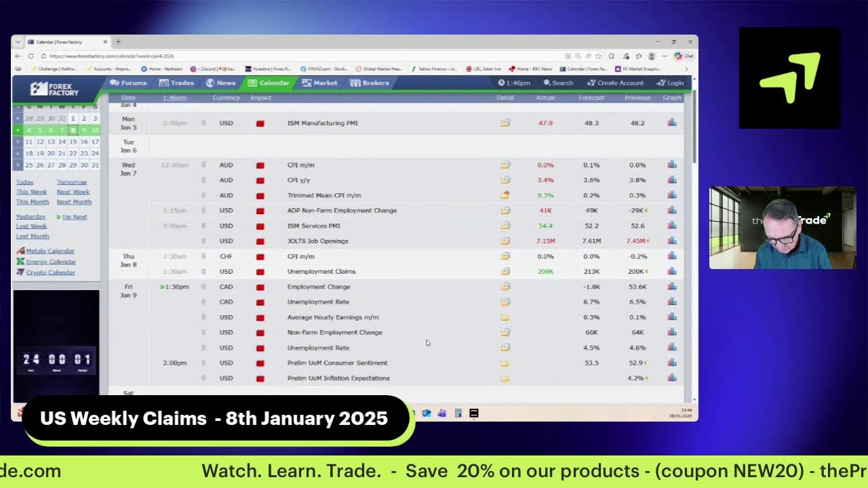Open Calendar menu tab
Image resolution: width=868 pixels, height=488 pixels.
click(269, 83)
